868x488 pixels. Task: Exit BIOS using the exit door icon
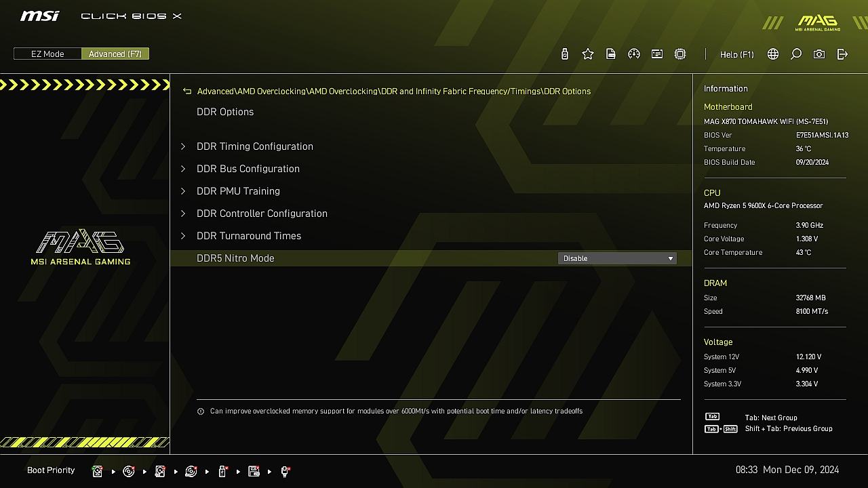point(842,54)
